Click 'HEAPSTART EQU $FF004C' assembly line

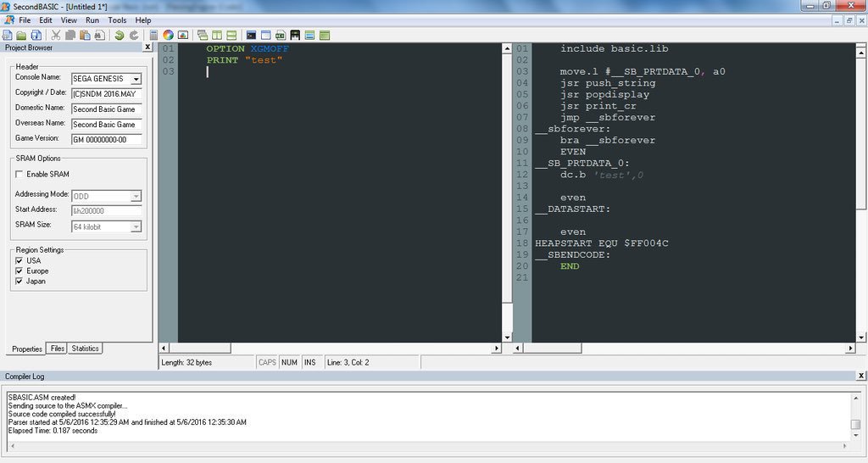tap(602, 243)
